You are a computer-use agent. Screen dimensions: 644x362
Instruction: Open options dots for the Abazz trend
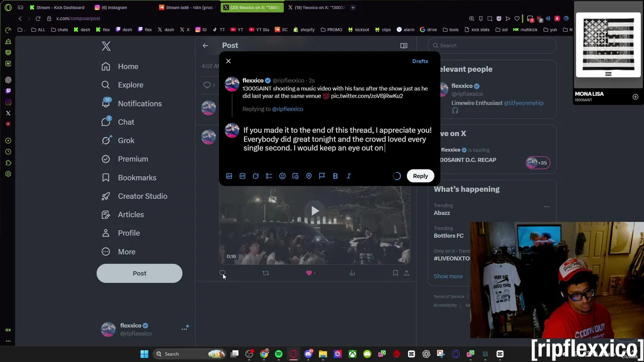click(x=546, y=206)
